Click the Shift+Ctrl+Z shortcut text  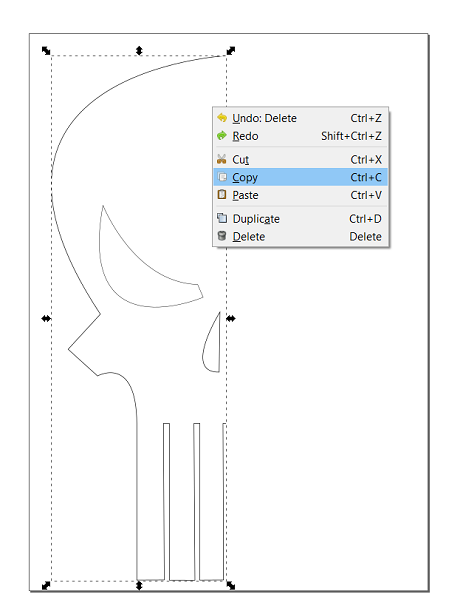point(351,136)
